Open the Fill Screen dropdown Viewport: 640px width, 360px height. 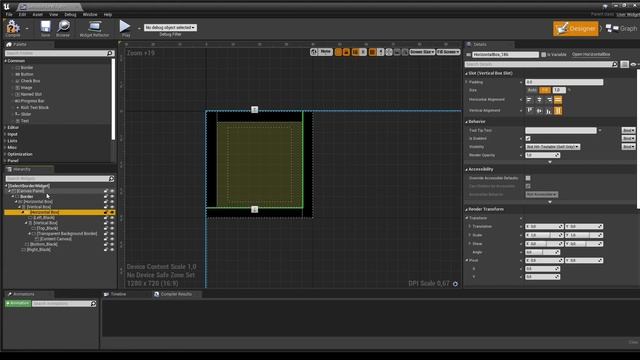point(448,52)
